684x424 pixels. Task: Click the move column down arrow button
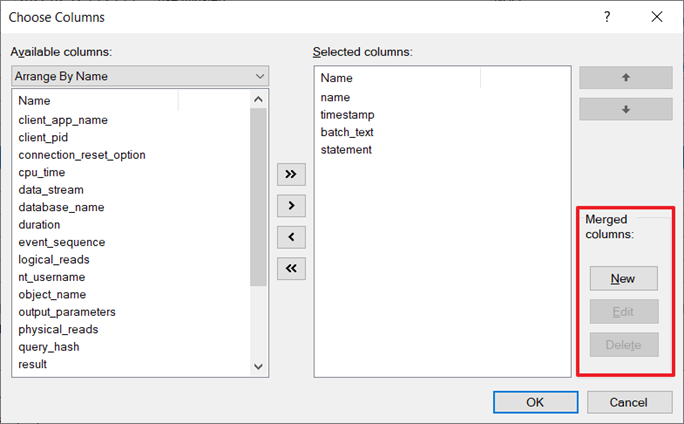coord(625,109)
